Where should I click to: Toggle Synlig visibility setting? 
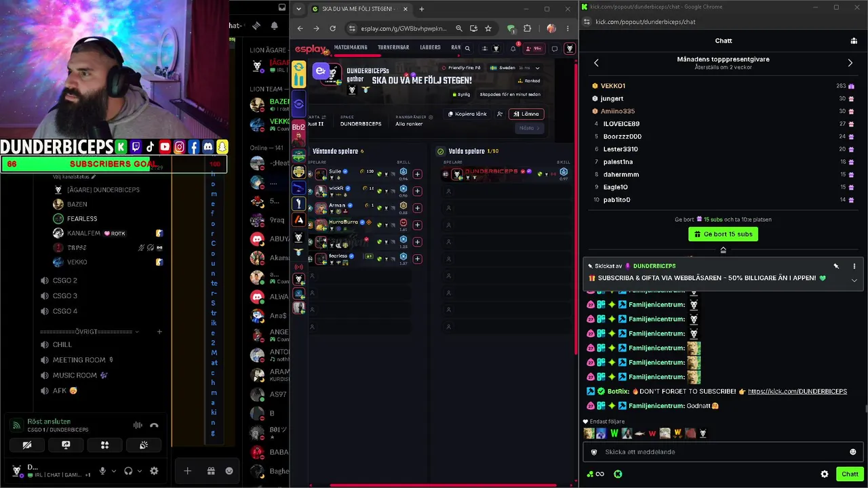click(x=460, y=95)
